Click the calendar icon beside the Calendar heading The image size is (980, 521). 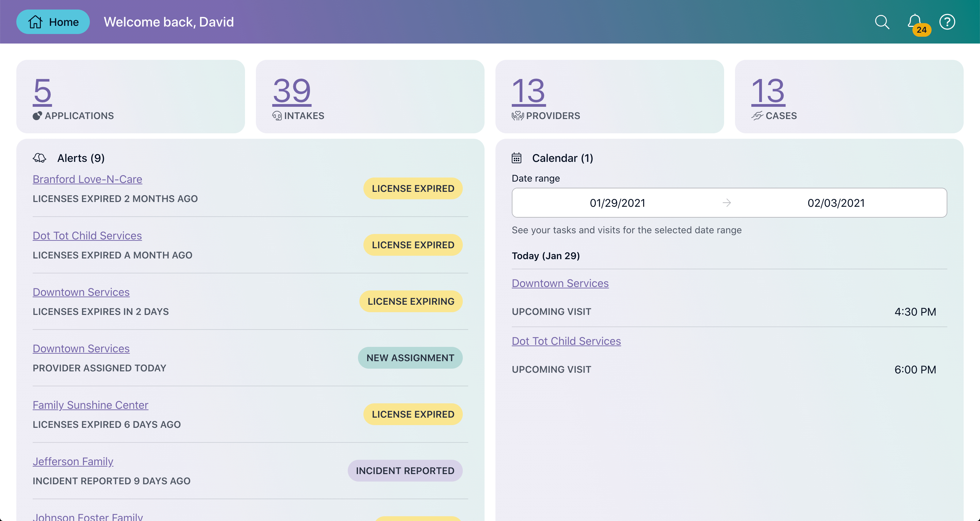pyautogui.click(x=516, y=158)
